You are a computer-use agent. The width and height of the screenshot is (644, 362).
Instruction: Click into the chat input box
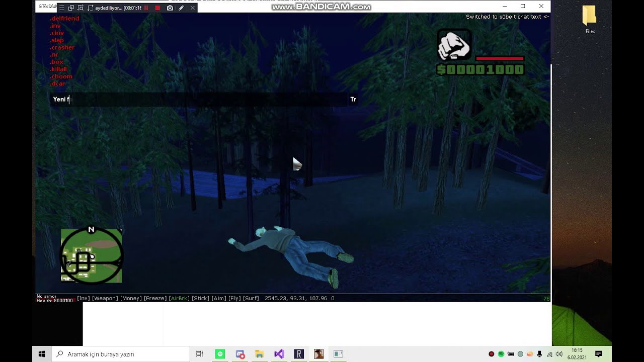199,99
